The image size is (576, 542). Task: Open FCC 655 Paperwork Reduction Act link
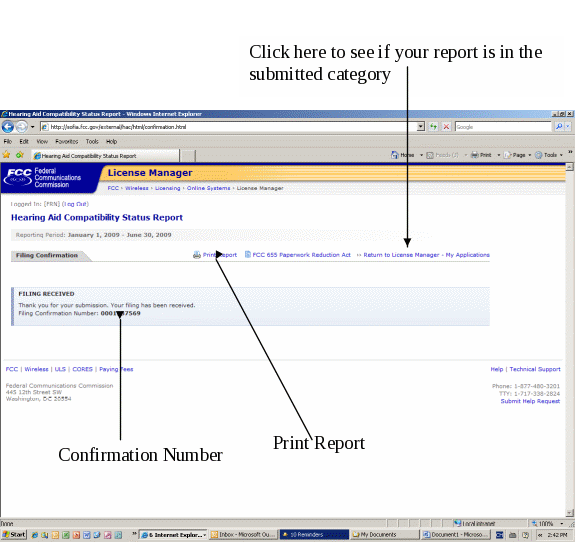point(302,255)
